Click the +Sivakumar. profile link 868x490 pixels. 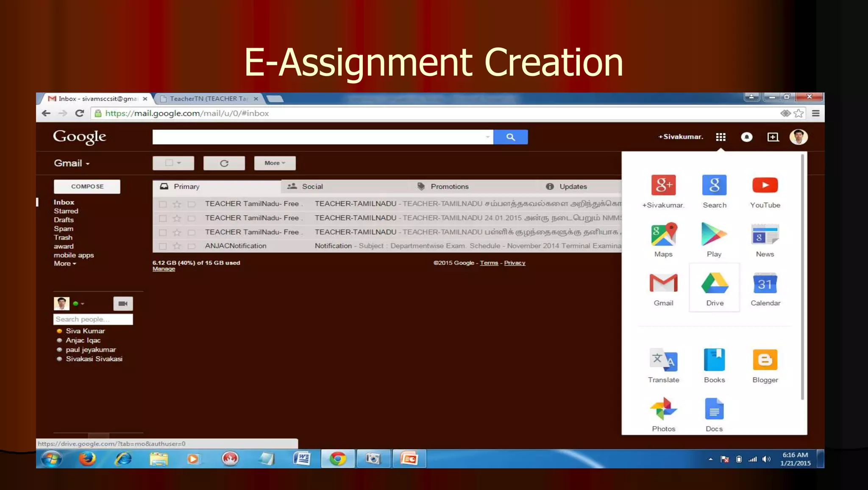[x=681, y=137]
